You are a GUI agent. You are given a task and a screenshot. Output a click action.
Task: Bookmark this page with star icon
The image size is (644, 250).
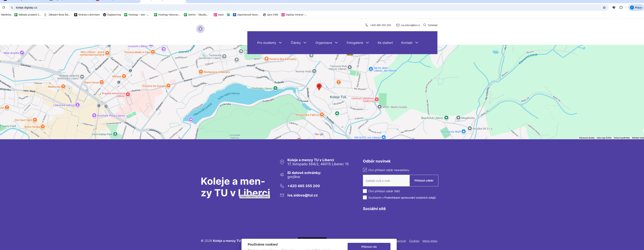click(604, 8)
